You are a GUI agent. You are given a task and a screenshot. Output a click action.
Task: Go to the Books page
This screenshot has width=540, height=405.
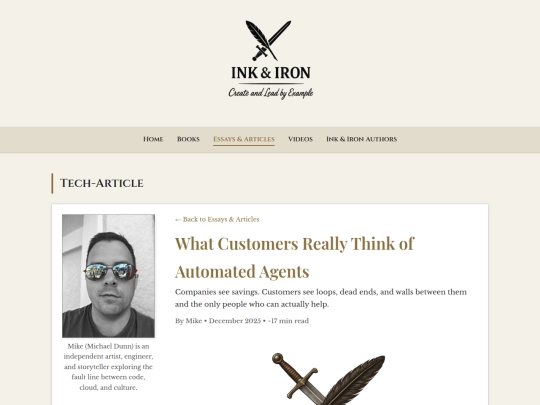[x=188, y=139]
